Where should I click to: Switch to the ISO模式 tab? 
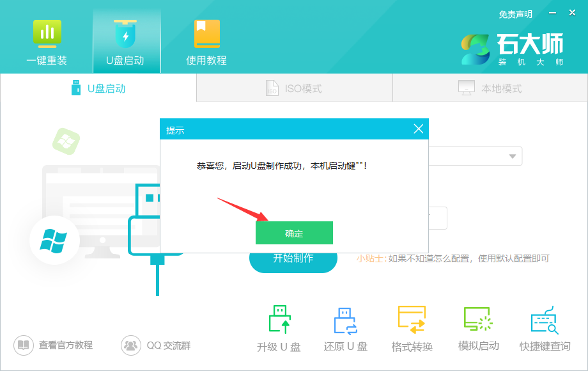point(294,88)
